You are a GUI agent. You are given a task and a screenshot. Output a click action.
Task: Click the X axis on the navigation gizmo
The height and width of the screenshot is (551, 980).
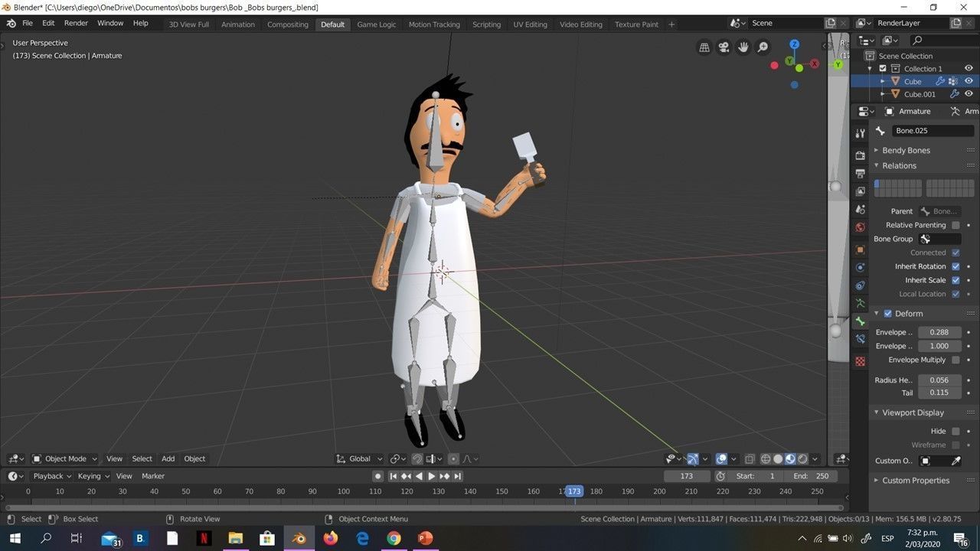click(x=814, y=64)
